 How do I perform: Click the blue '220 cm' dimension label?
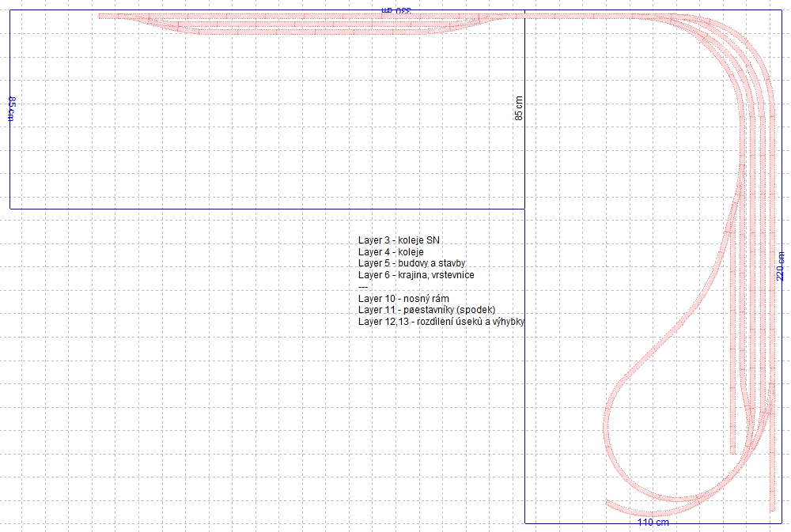coord(781,266)
